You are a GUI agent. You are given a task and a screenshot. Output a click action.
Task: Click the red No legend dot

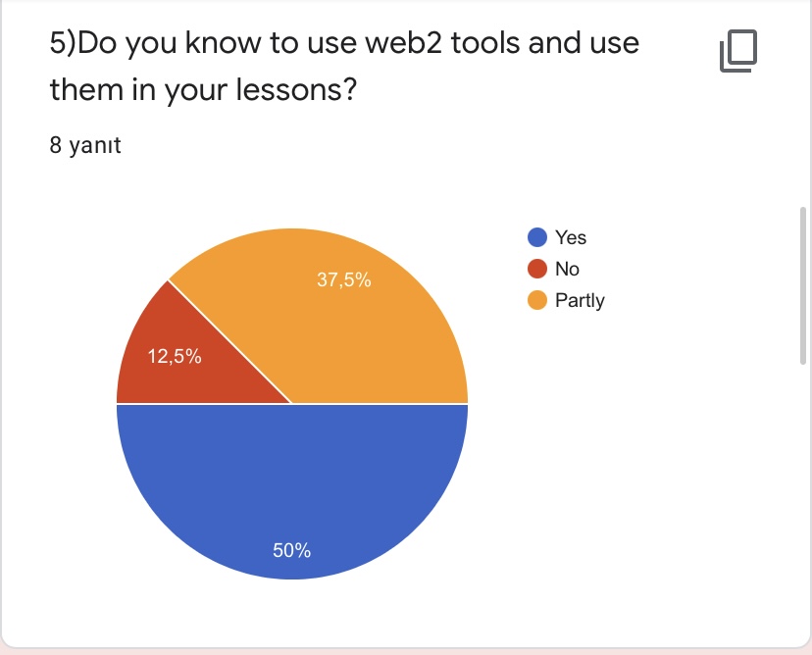(x=536, y=269)
